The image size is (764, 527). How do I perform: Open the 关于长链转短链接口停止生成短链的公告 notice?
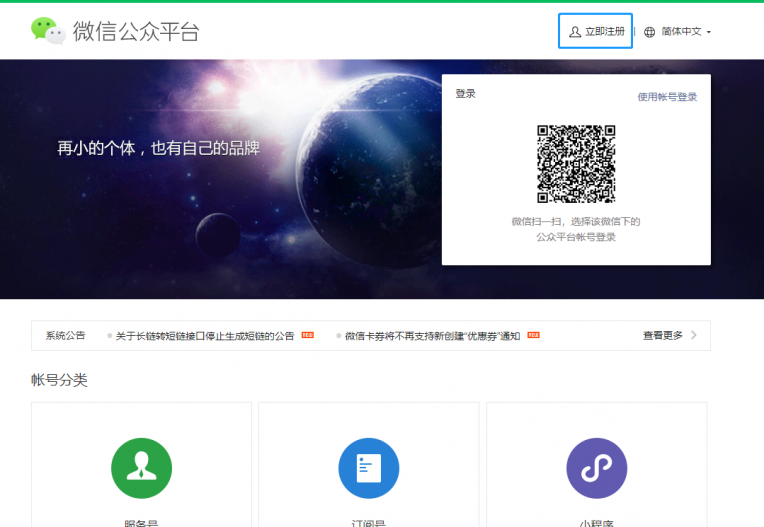[x=205, y=336]
